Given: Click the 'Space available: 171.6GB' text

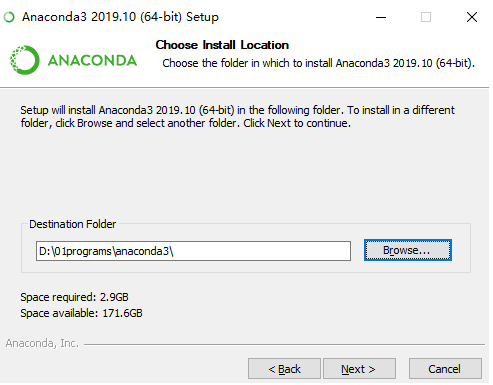Looking at the screenshot, I should pyautogui.click(x=81, y=313).
